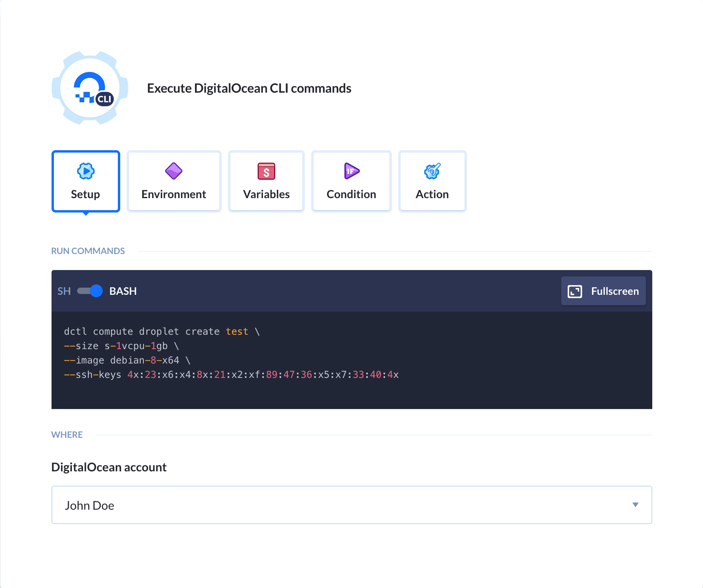
Task: Switch to the Environment tab
Action: coord(174,181)
